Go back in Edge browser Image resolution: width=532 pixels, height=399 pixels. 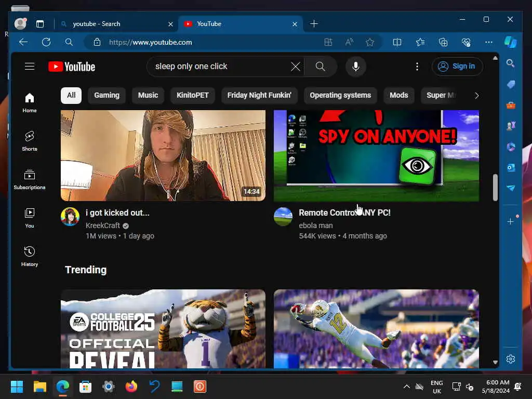point(23,42)
